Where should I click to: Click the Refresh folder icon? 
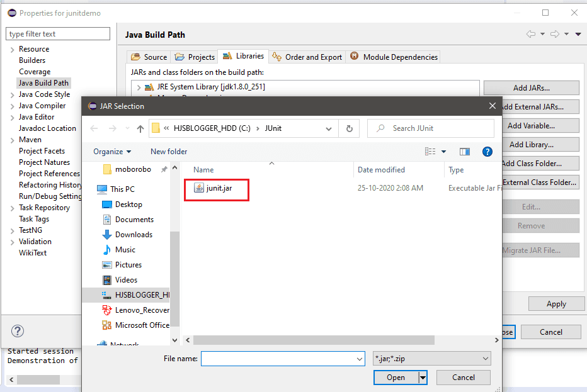(349, 128)
